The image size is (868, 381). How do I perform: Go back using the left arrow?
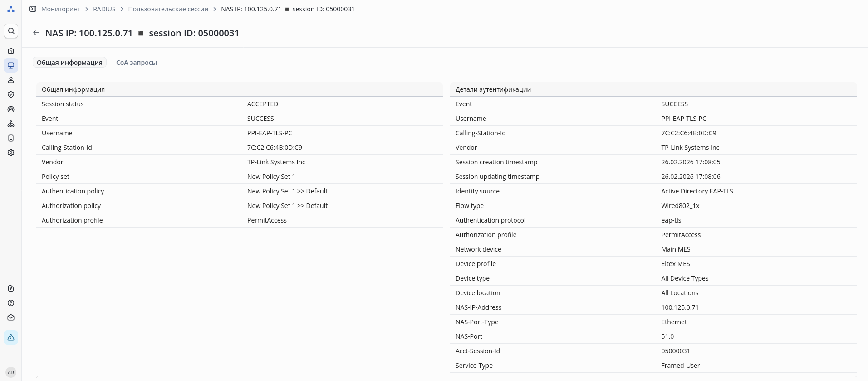(36, 33)
